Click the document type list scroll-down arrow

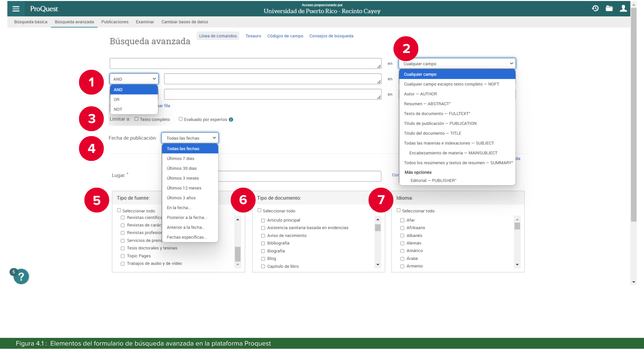[378, 265]
